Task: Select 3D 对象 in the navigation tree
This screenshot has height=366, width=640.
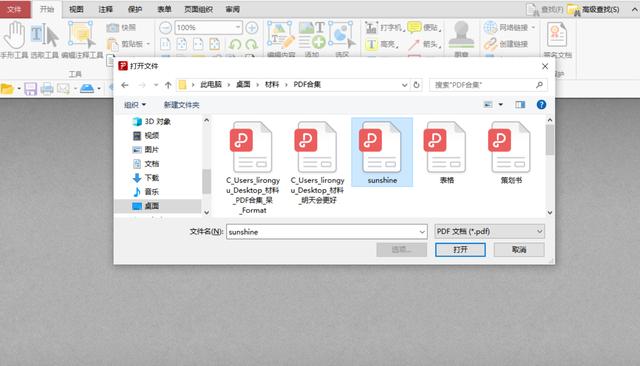Action: [x=152, y=122]
